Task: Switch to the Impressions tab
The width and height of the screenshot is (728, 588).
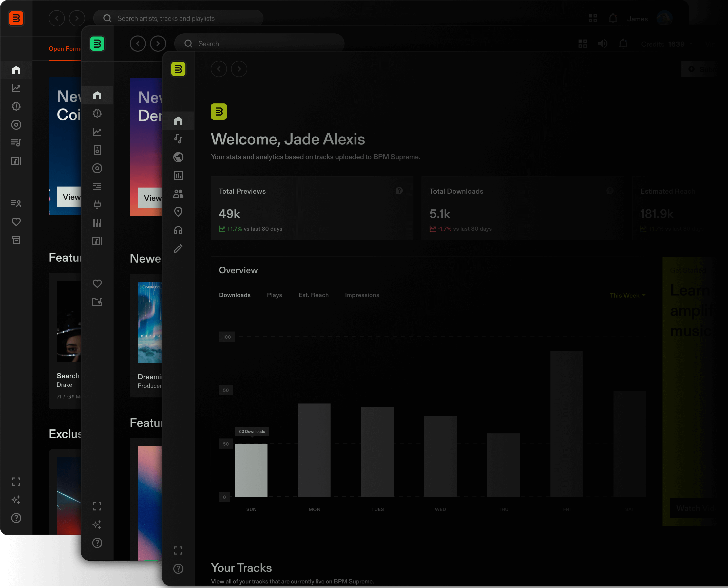Action: [362, 295]
